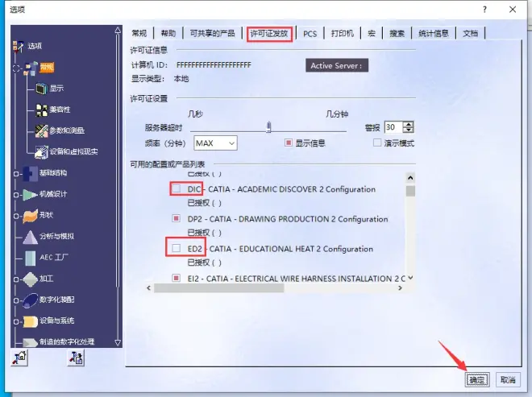532x397 pixels.
Task: Select the 分析与模拟 pyramid icon
Action: pyautogui.click(x=30, y=237)
